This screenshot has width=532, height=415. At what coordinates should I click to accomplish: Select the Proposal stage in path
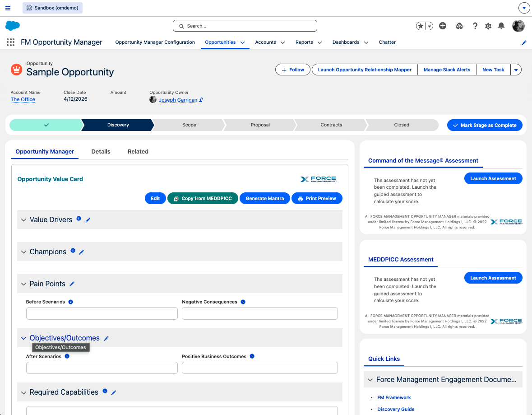(x=260, y=125)
